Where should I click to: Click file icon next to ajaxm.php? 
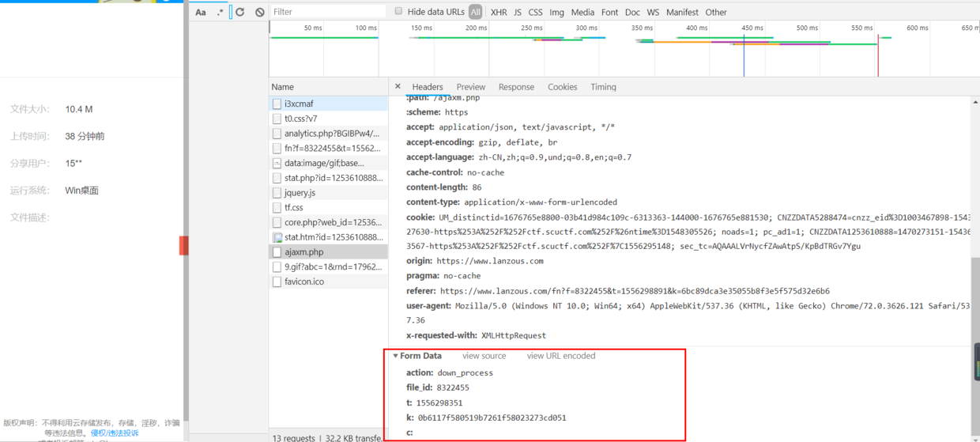coord(277,252)
